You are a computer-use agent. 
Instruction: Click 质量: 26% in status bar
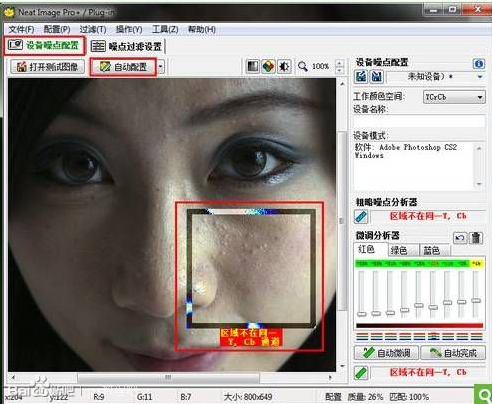[365, 397]
